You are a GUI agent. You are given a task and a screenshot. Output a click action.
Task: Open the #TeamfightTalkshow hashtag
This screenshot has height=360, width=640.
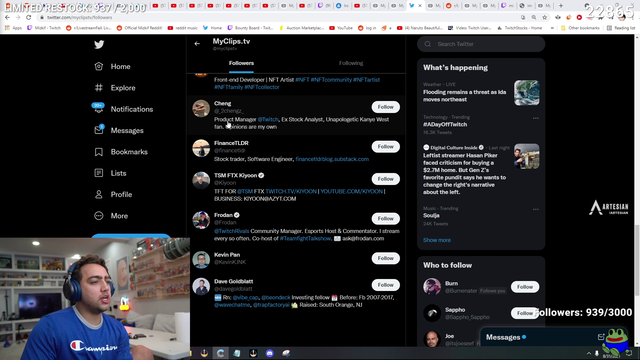point(305,238)
